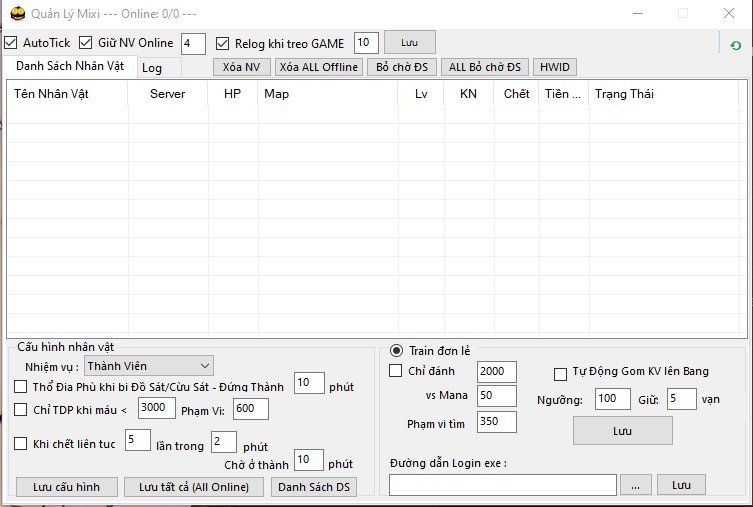Click ALL Bỏ chờ ĐS button
Viewport: 753px width, 507px height.
click(485, 67)
